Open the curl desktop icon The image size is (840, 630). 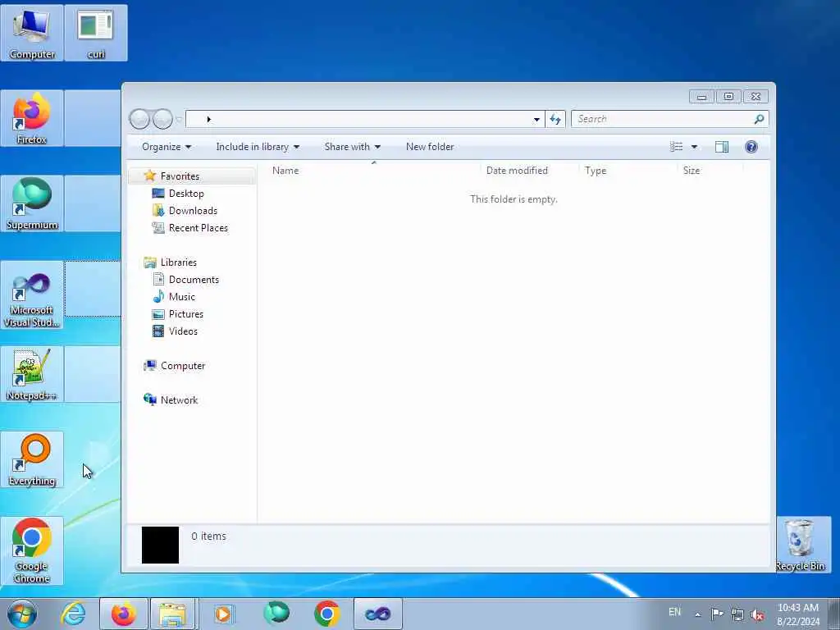tap(96, 33)
